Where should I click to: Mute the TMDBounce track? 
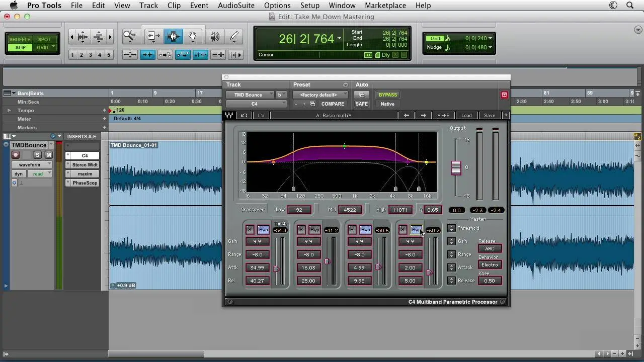tap(49, 155)
